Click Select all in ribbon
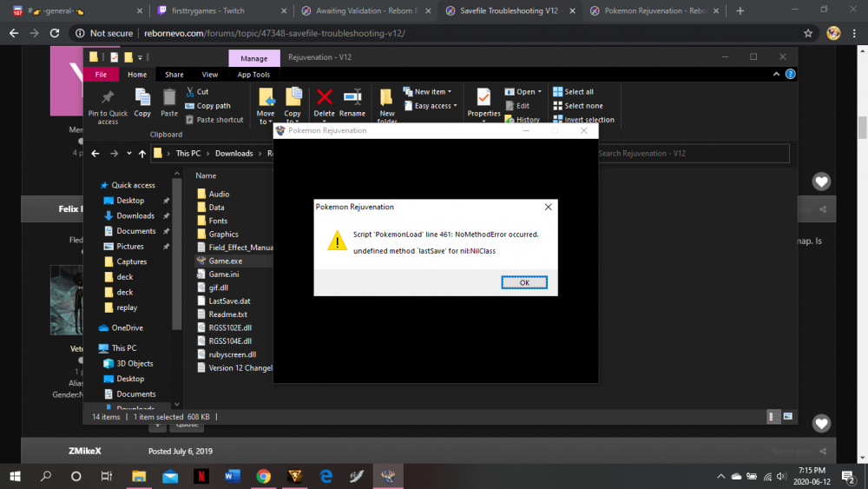This screenshot has height=489, width=868. click(x=573, y=92)
